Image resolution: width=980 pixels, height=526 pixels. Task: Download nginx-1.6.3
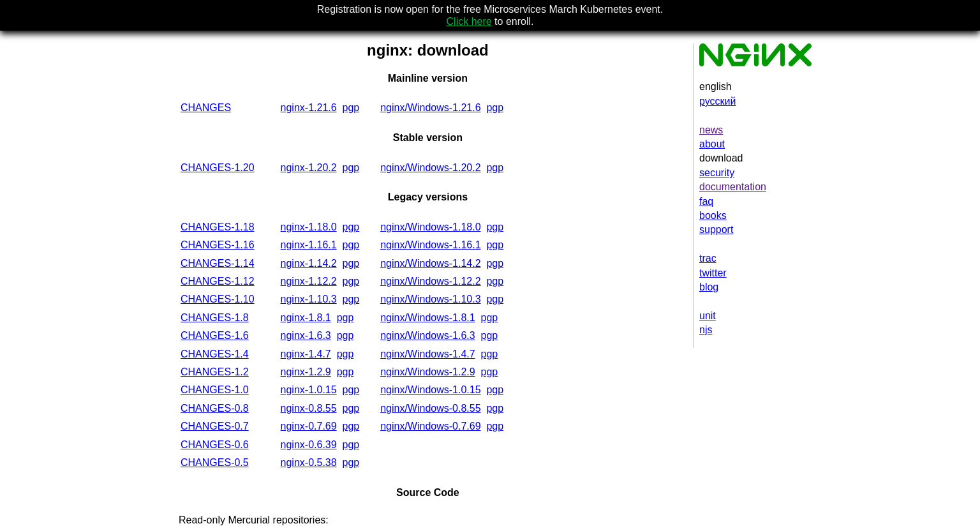point(306,336)
